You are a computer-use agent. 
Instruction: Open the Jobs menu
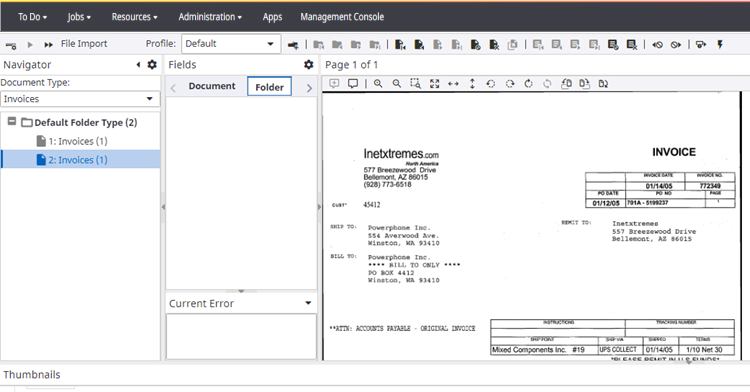[79, 17]
